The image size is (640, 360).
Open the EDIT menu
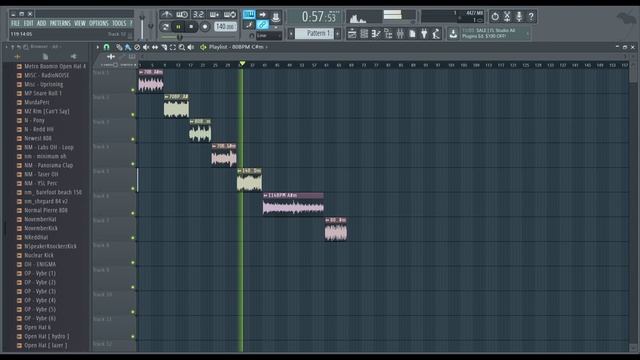pos(28,23)
